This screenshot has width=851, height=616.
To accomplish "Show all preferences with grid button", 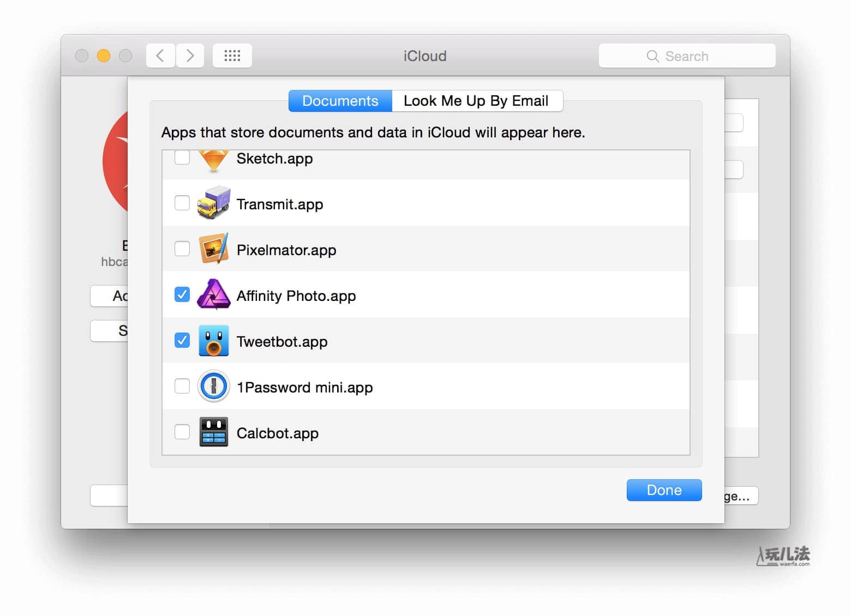I will point(232,56).
